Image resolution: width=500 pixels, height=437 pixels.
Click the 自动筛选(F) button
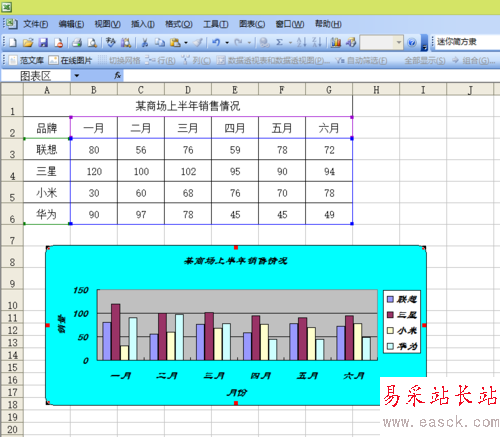coord(361,60)
